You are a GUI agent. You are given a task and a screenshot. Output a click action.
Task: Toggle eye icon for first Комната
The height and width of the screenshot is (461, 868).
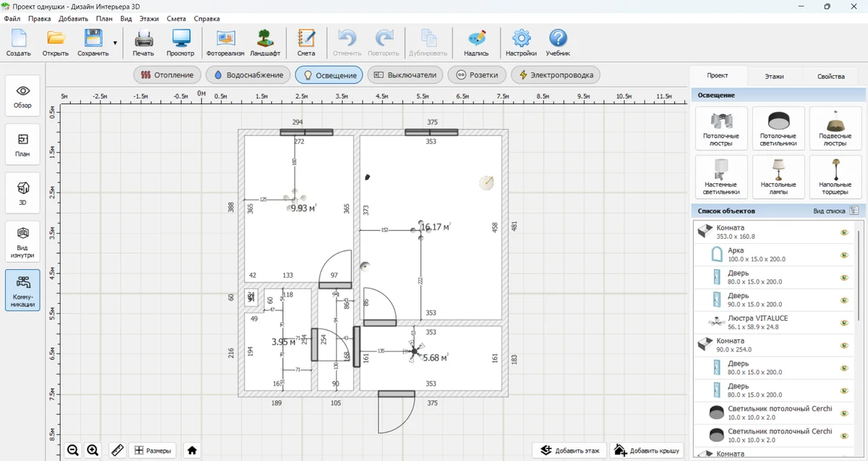coord(843,232)
